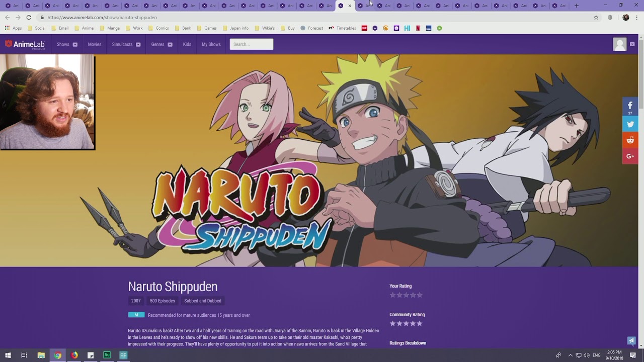This screenshot has width=644, height=362.
Task: Bookmark this page with the star icon
Action: (x=596, y=17)
